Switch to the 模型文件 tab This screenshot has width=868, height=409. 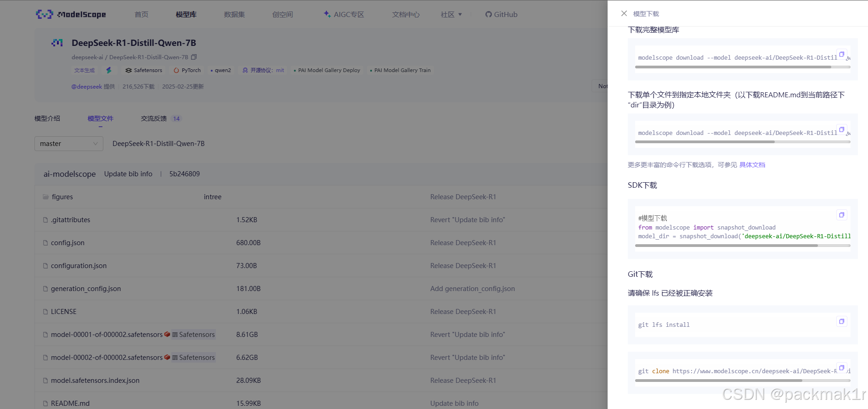101,118
